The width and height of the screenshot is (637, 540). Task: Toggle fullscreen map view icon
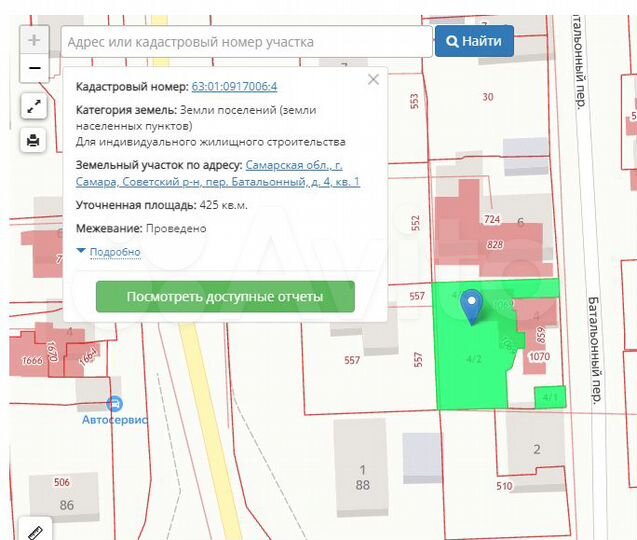click(34, 106)
